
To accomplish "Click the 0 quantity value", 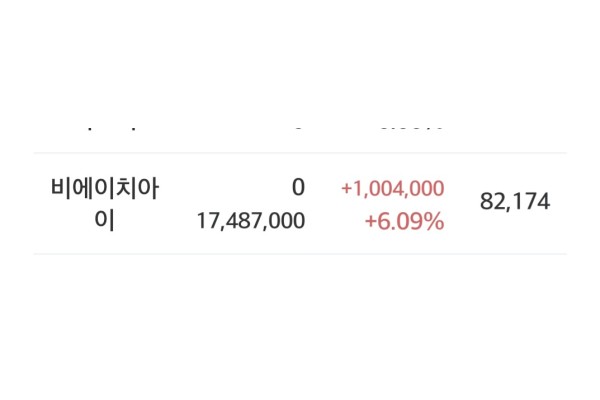I will 298,188.
